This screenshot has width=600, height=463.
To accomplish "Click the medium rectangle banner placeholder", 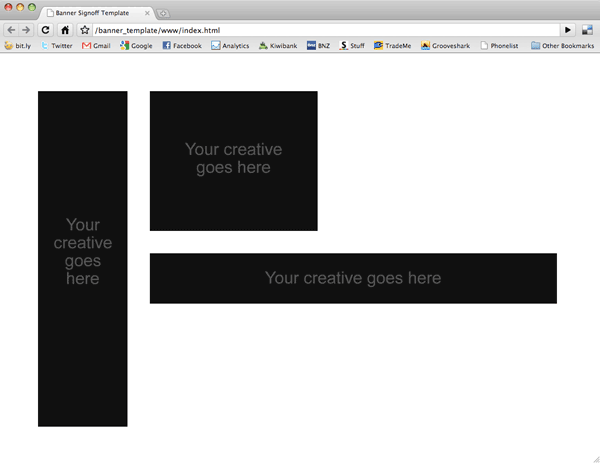I will (233, 161).
